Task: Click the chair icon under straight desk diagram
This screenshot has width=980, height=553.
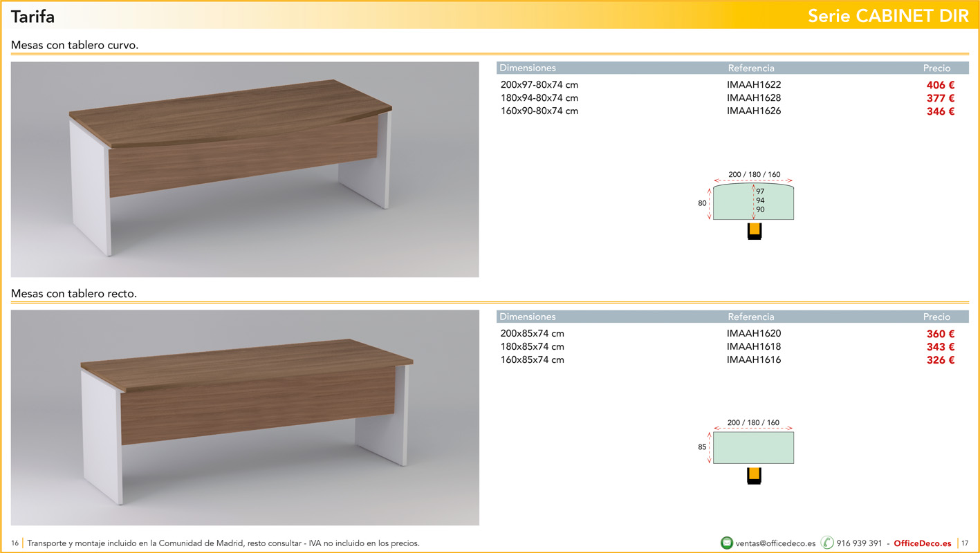Action: click(x=754, y=476)
